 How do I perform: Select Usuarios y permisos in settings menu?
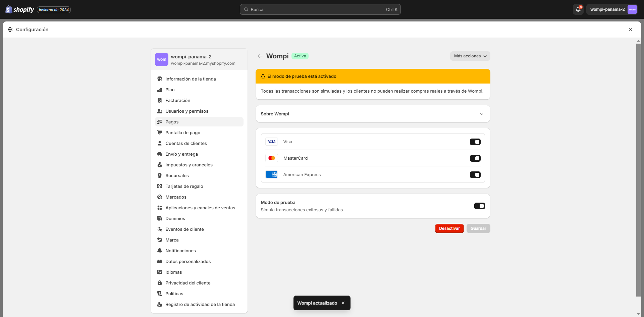coord(187,111)
